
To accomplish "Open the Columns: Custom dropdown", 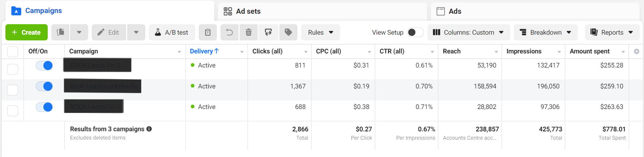I will 468,32.
